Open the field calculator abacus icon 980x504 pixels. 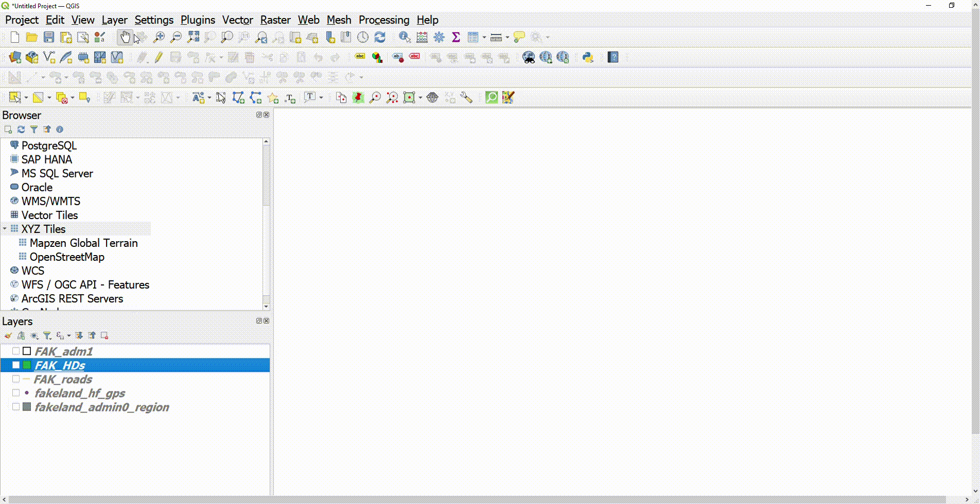(422, 37)
